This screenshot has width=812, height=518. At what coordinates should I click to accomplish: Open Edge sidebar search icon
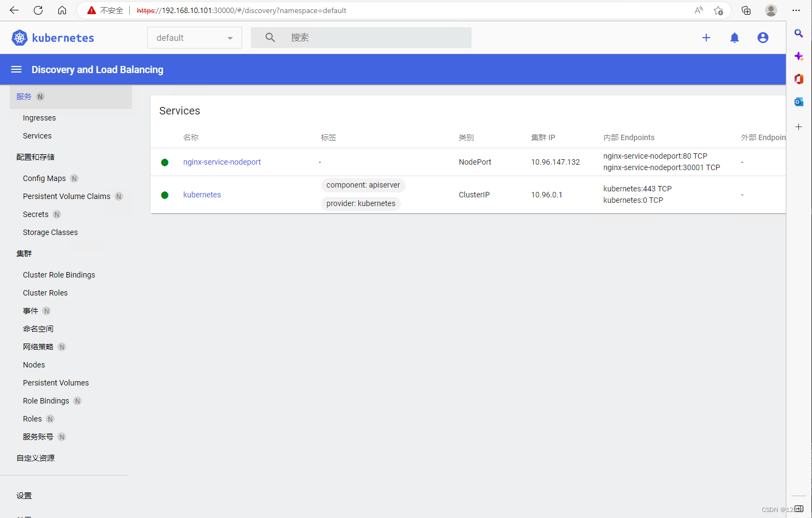pyautogui.click(x=799, y=34)
